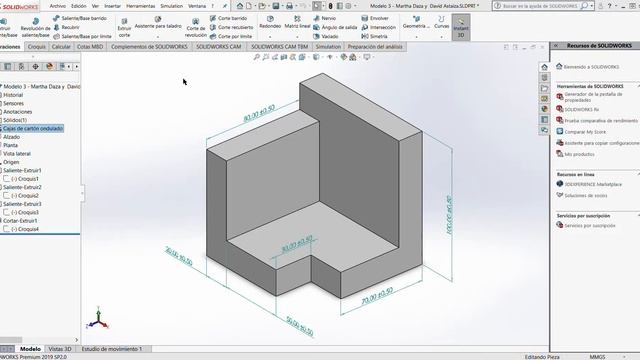Click the Save icon in quick access toolbar

(x=276, y=6)
